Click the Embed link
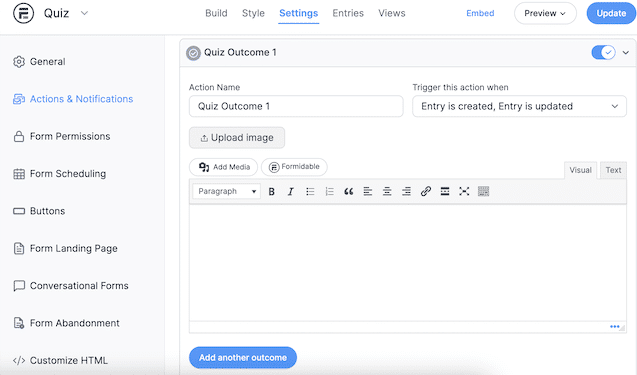This screenshot has width=637, height=375. (480, 13)
